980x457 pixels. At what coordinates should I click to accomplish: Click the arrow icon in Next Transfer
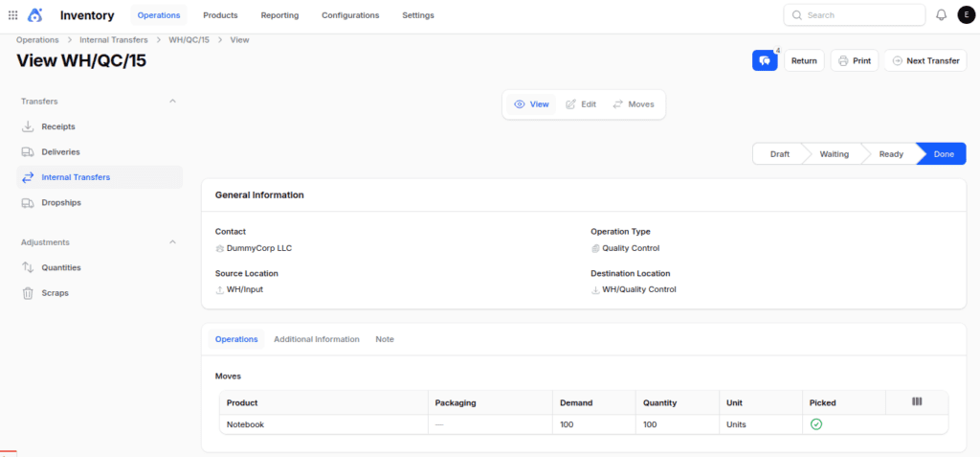[897, 60]
